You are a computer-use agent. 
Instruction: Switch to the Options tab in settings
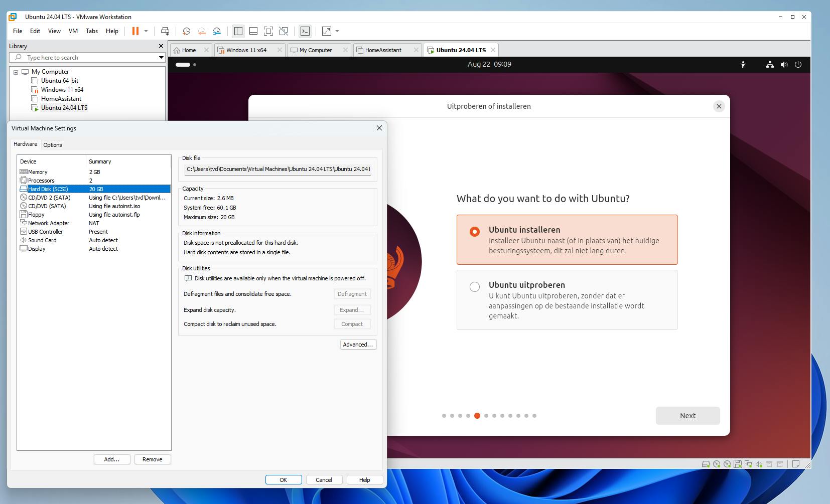click(53, 145)
